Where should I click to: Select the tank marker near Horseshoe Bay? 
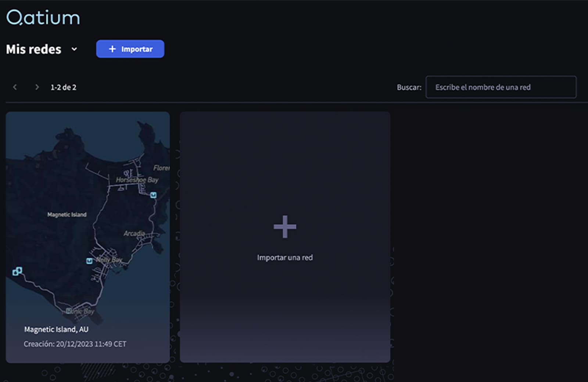pyautogui.click(x=153, y=195)
